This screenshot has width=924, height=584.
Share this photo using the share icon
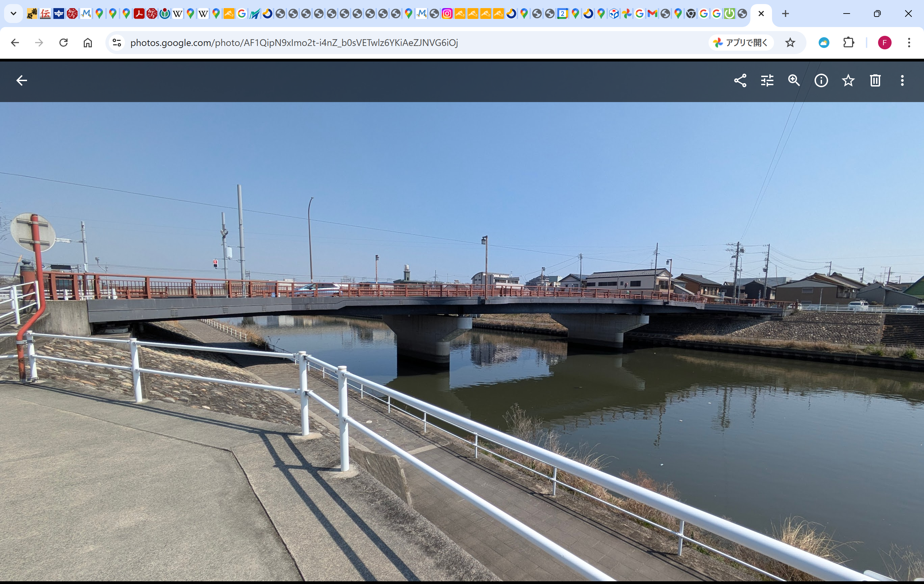[740, 80]
